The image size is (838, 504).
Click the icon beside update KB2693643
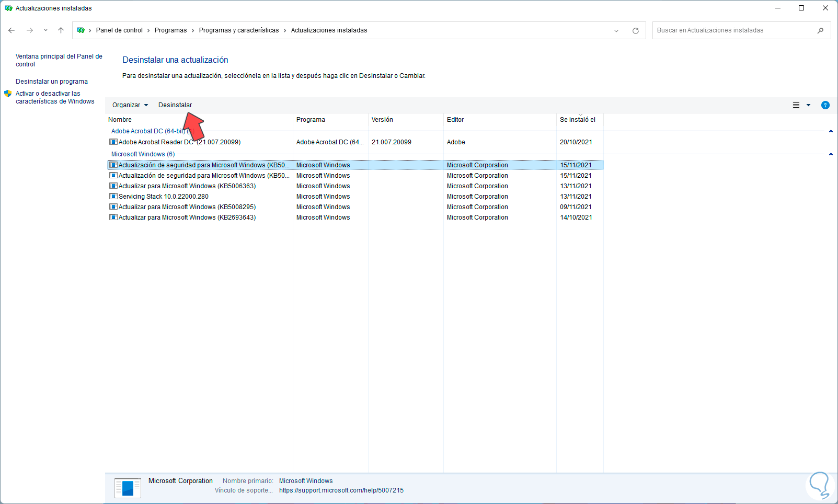pyautogui.click(x=113, y=217)
